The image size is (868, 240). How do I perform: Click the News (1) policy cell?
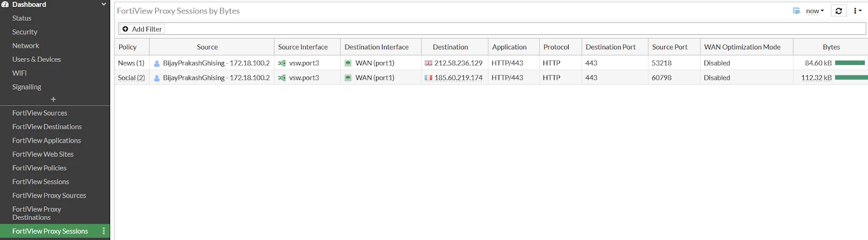click(x=131, y=63)
